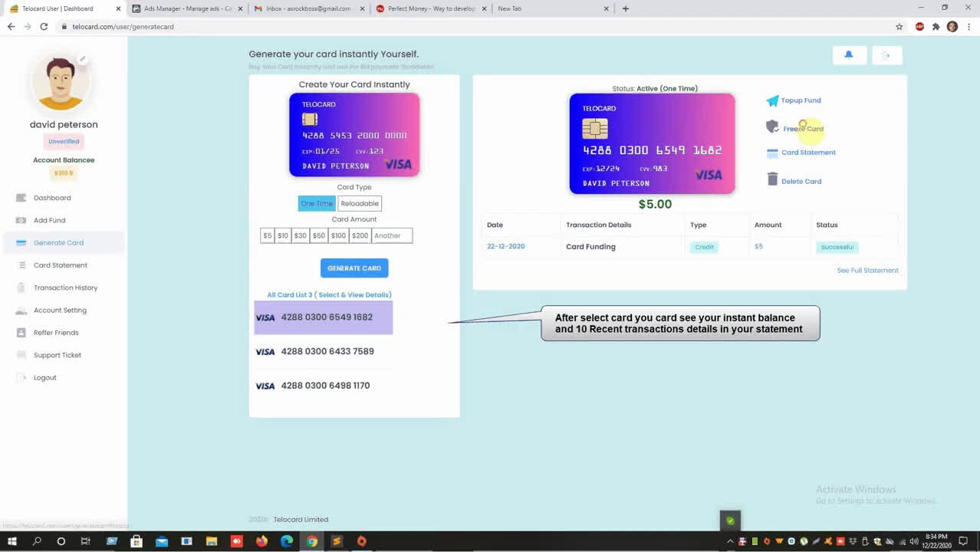Screen dimensions: 980x552
Task: Click the Support Ticket sidebar icon
Action: coord(21,355)
